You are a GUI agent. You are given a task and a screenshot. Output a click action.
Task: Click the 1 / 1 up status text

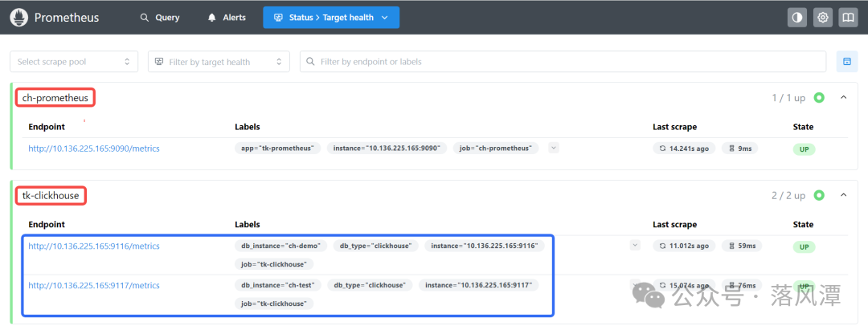tap(789, 98)
